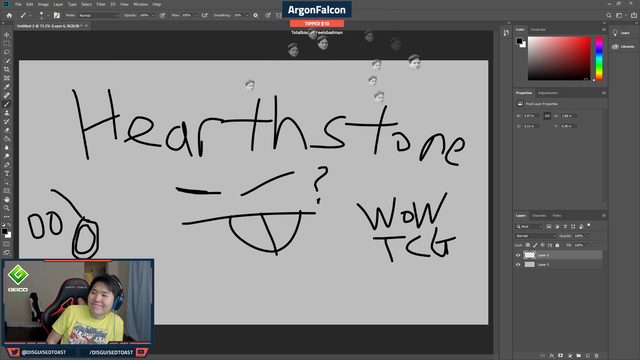Select the Blur tool
Viewport: 640px width, 360px height.
tap(7, 147)
